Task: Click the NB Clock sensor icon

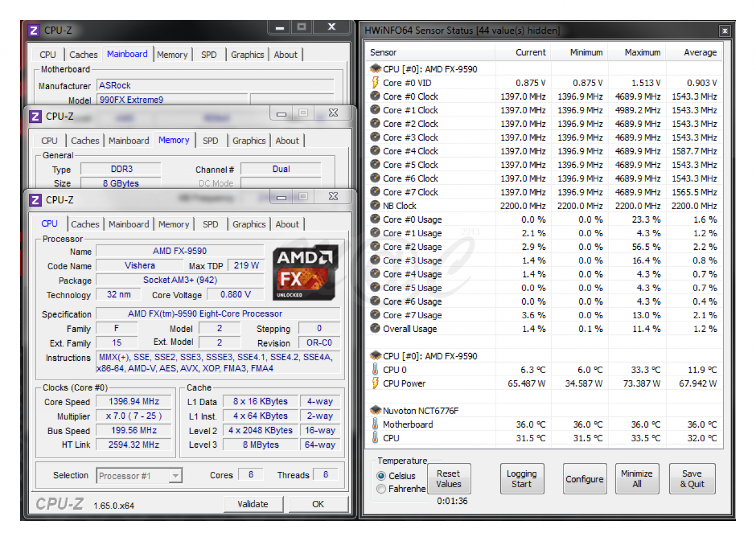Action: point(375,206)
